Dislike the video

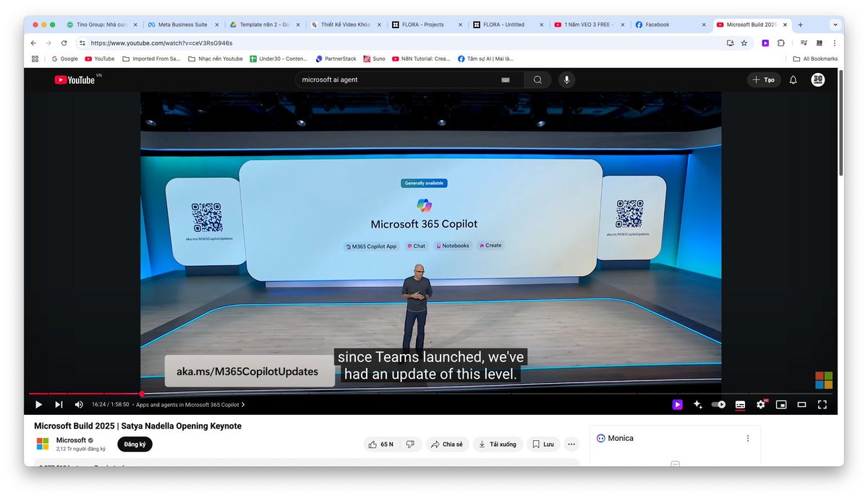tap(409, 444)
